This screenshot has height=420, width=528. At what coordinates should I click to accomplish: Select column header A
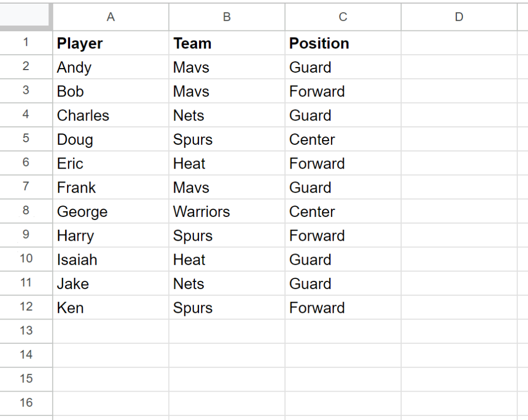[110, 17]
